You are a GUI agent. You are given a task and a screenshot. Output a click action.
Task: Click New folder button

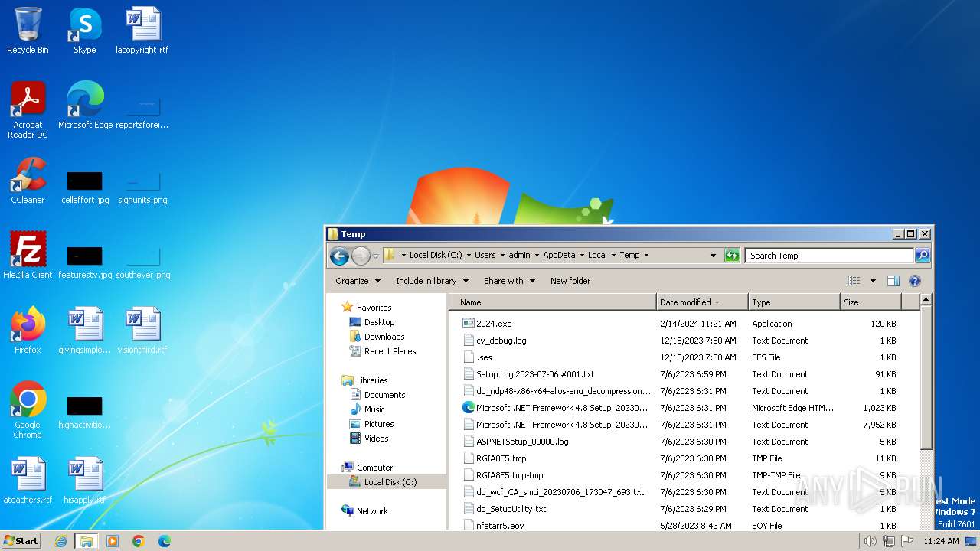(570, 281)
